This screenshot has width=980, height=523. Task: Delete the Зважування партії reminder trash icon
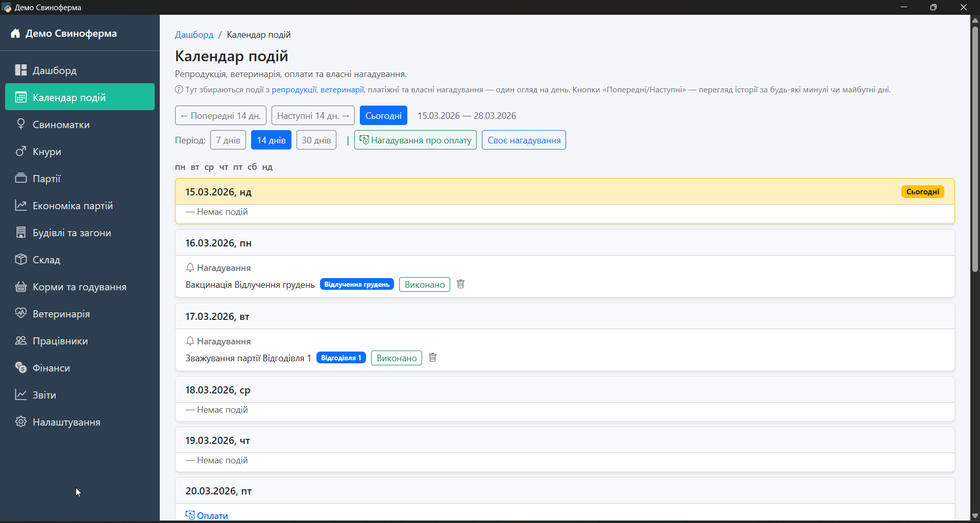pyautogui.click(x=432, y=358)
